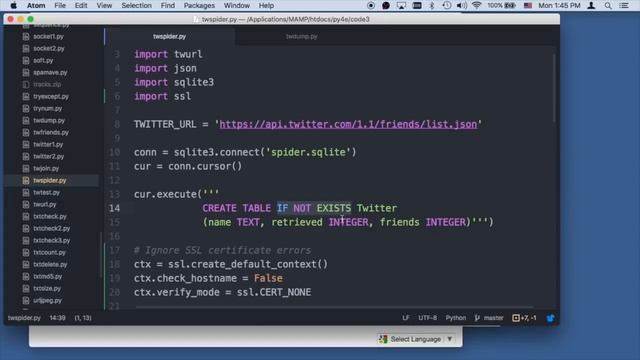Open Notification Center list icon
The width and height of the screenshot is (640, 360).
pos(624,5)
